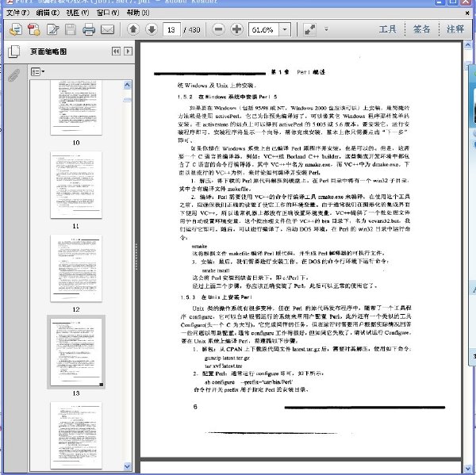Open the 注释 comment pane
This screenshot has height=475, width=476.
(x=455, y=29)
